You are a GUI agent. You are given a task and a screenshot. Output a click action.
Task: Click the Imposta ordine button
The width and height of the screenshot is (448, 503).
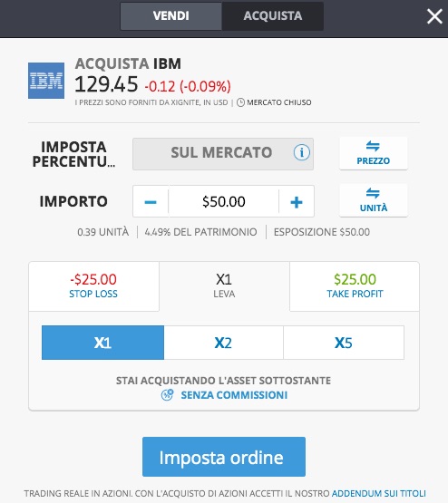(224, 457)
